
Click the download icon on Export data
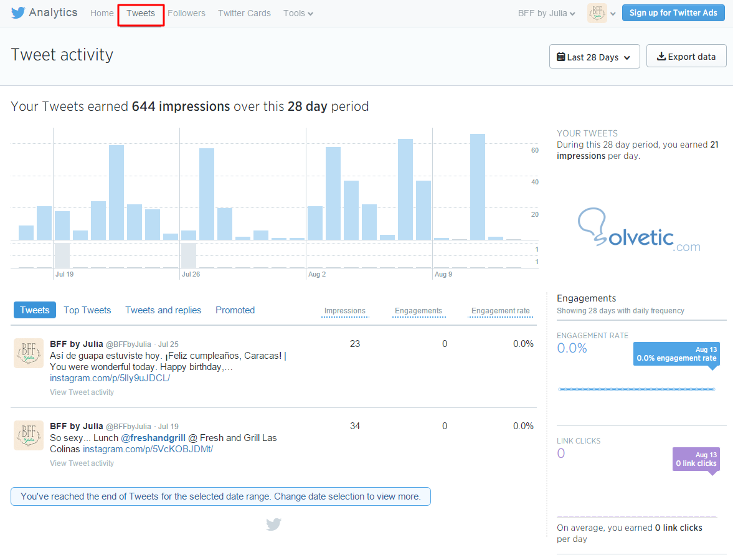click(x=661, y=56)
